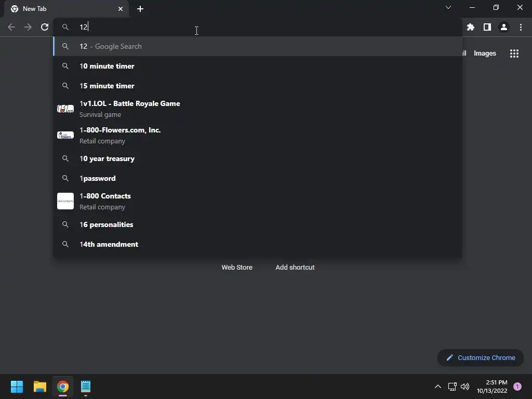532x399 pixels.
Task: Show hidden system tray icons
Action: (x=438, y=387)
